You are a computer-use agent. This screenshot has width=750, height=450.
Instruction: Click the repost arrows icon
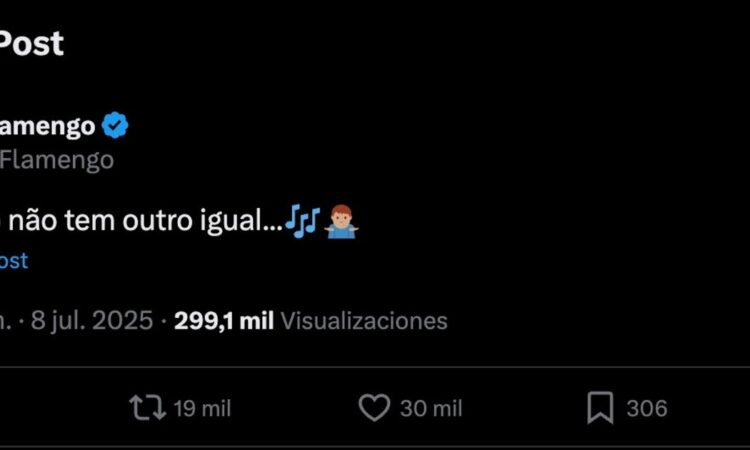[147, 407]
